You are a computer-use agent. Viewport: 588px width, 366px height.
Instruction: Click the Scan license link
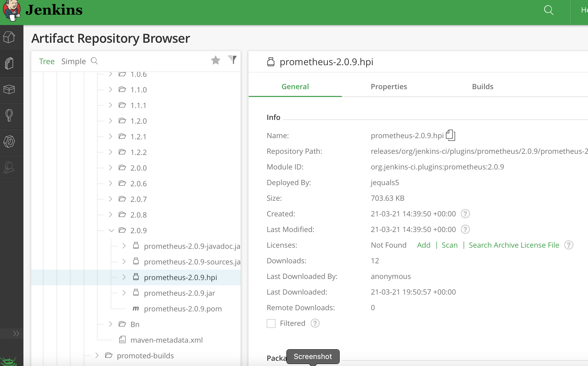pyautogui.click(x=450, y=245)
